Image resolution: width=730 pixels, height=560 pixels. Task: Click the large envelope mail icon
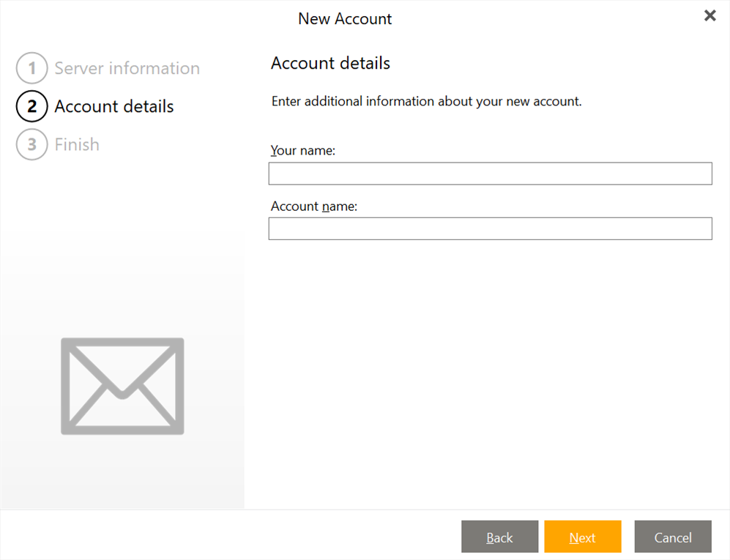point(122,384)
